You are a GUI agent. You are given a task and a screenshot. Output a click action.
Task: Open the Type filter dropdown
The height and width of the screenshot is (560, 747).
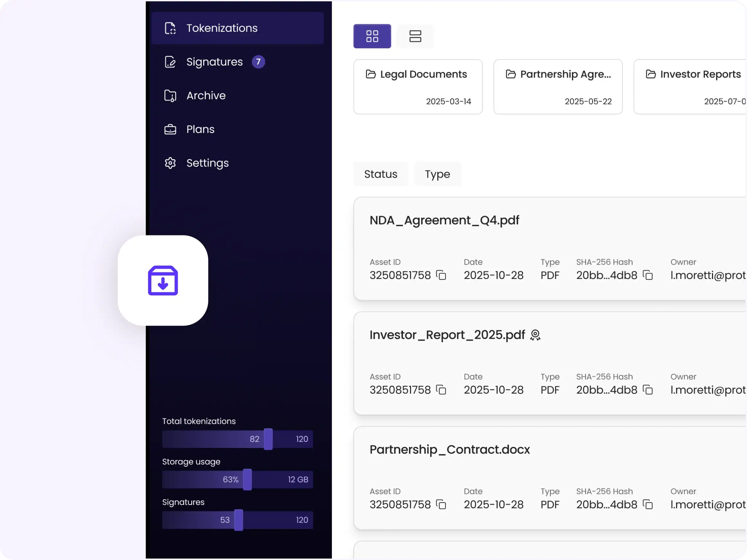coord(437,174)
